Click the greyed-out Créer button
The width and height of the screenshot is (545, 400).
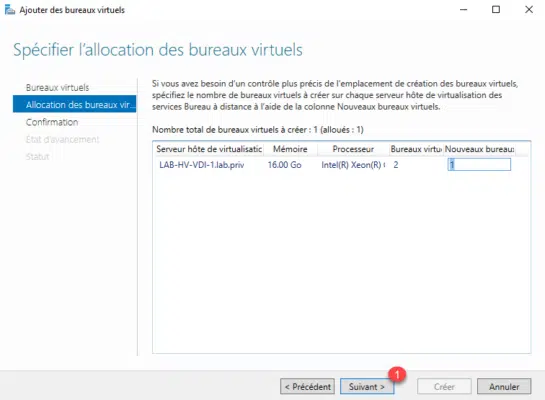(444, 386)
